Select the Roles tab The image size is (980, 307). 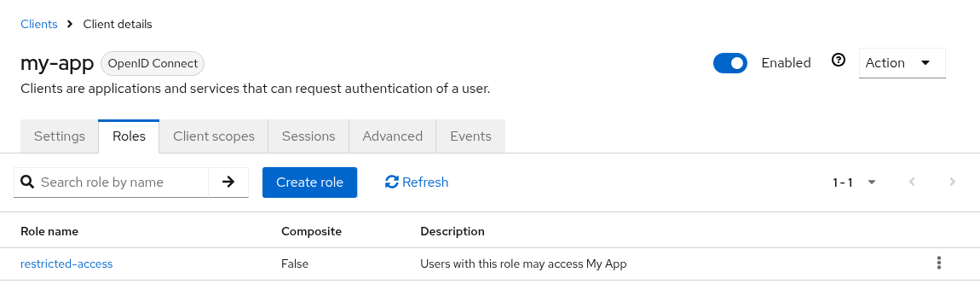tap(129, 136)
